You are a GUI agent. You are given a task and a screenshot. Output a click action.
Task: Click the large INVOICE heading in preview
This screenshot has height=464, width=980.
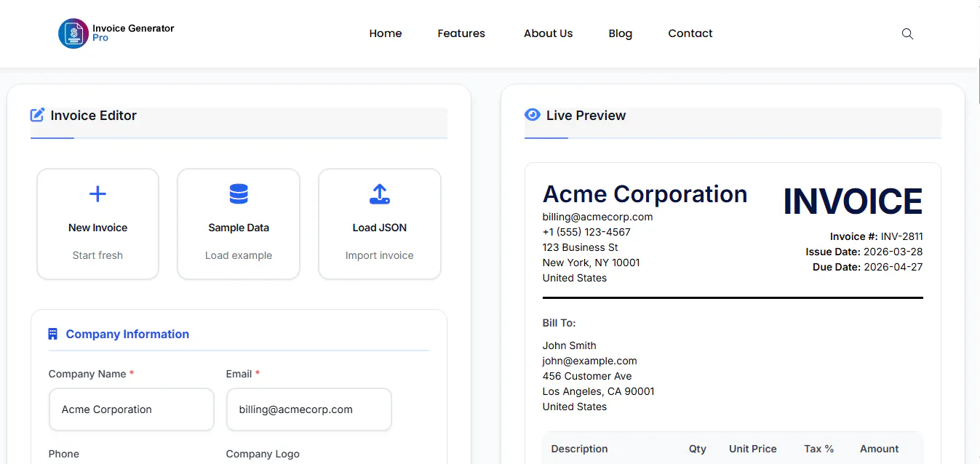[x=853, y=201]
